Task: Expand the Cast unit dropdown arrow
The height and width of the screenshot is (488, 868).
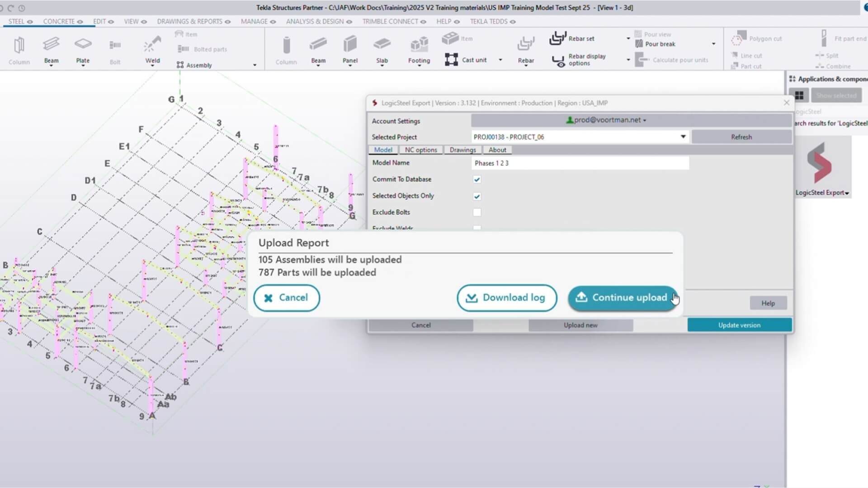Action: [x=500, y=60]
